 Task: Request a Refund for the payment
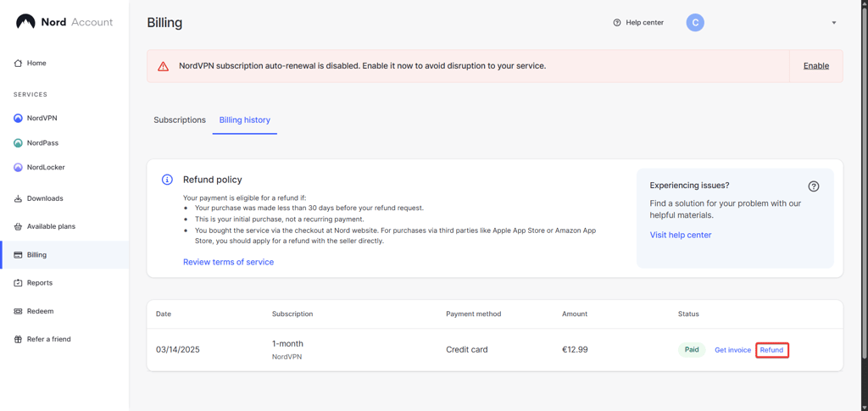tap(771, 350)
